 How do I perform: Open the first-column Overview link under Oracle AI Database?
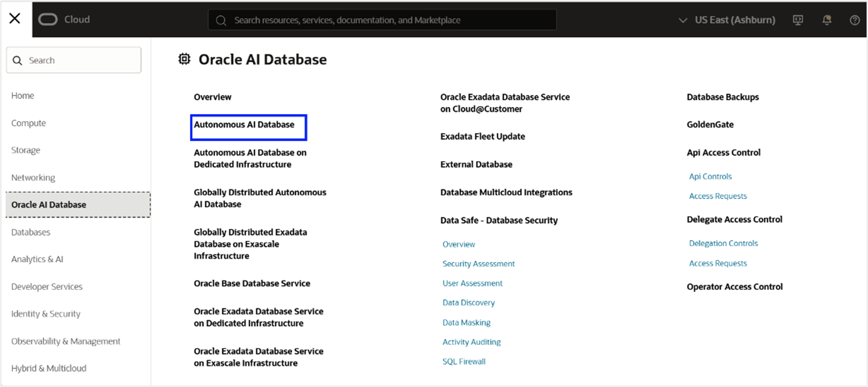(212, 97)
